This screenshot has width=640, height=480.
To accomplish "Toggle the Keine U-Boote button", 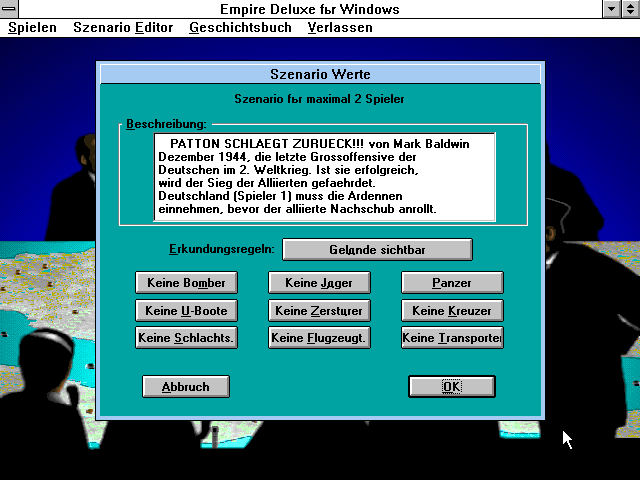I will [186, 311].
